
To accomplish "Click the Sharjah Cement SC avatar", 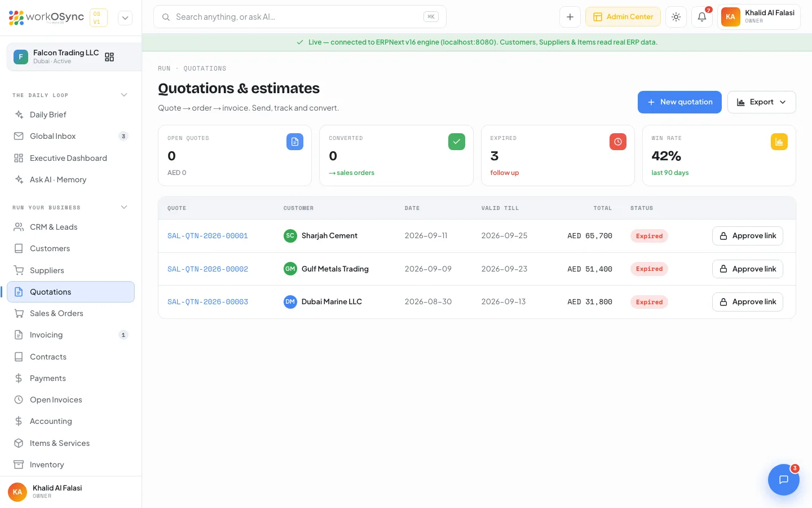I will tap(290, 236).
